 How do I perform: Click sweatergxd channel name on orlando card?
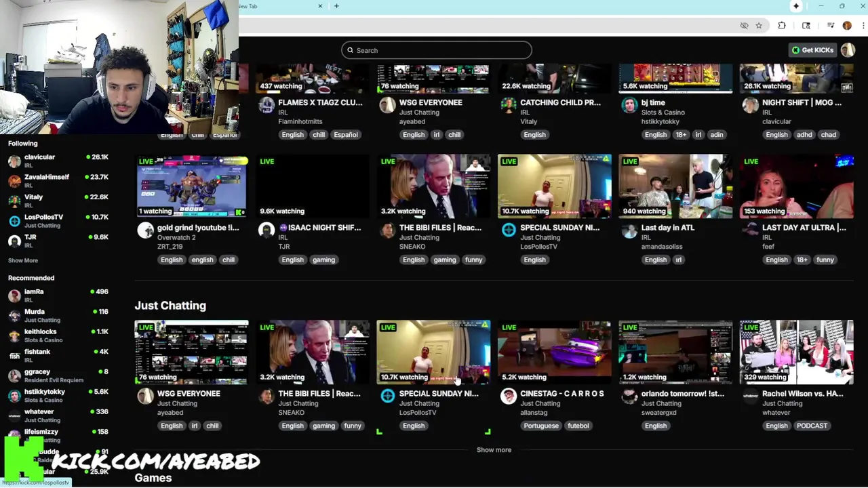click(x=658, y=413)
